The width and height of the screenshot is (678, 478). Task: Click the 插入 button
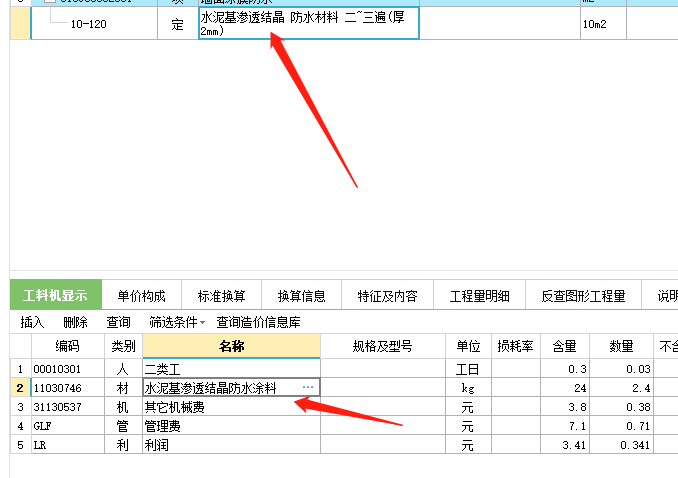pos(32,322)
